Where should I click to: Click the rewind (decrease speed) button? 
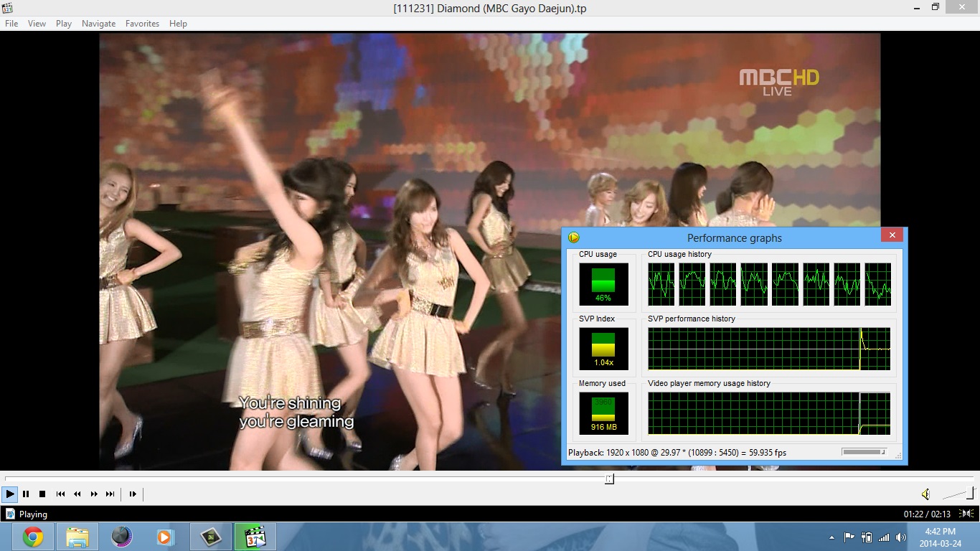[x=77, y=494]
